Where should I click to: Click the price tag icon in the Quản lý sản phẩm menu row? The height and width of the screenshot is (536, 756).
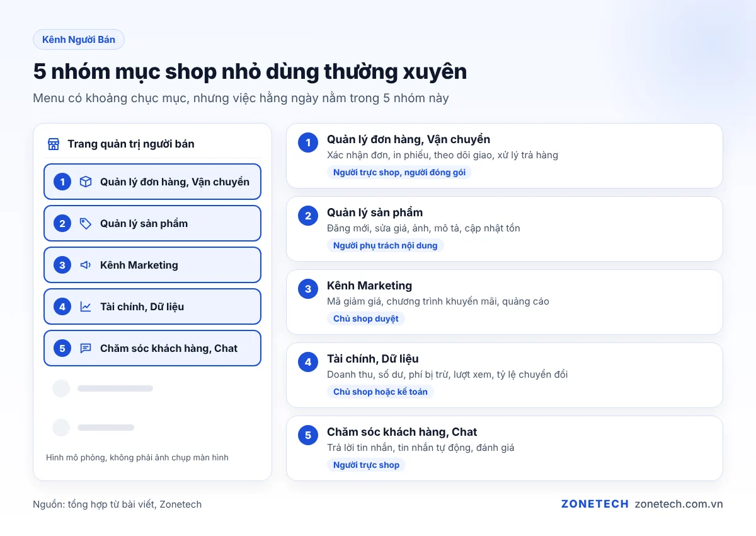pyautogui.click(x=86, y=223)
